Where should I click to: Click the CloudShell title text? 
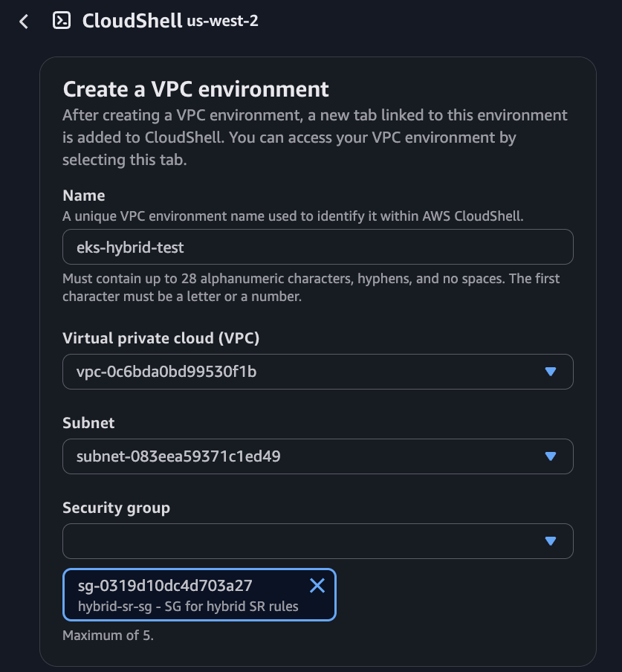[x=132, y=21]
